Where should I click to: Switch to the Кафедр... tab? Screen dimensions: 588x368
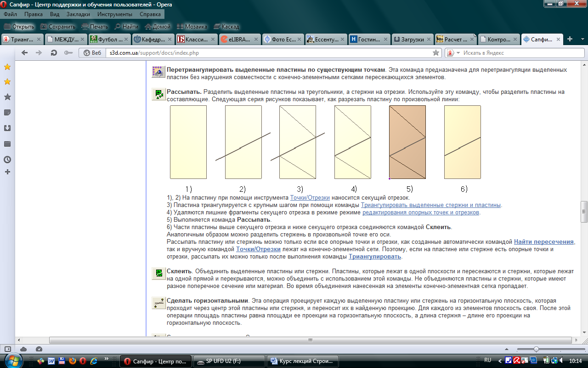[x=153, y=39]
